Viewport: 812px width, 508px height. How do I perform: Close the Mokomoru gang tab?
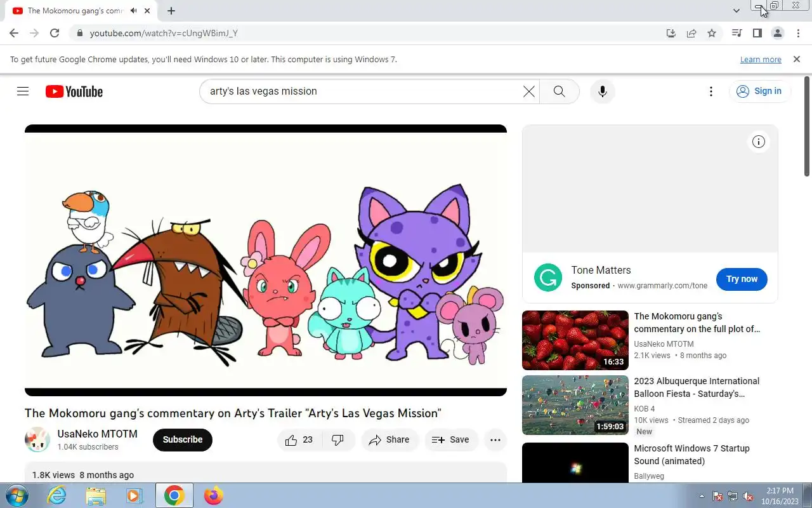147,11
